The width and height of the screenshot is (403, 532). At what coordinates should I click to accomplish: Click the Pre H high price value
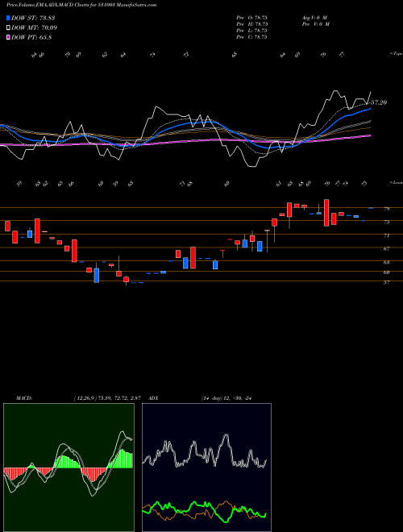(x=252, y=24)
